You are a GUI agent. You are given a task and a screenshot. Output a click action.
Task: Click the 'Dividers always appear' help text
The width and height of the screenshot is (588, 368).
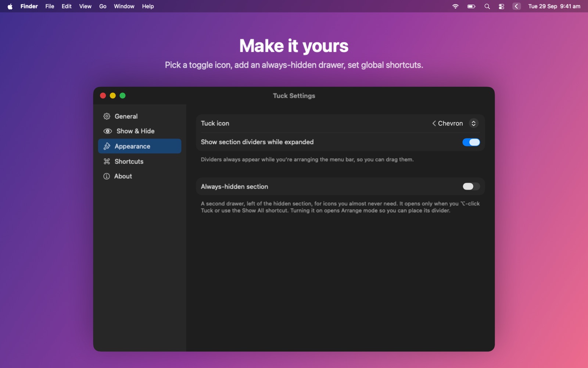(x=307, y=159)
